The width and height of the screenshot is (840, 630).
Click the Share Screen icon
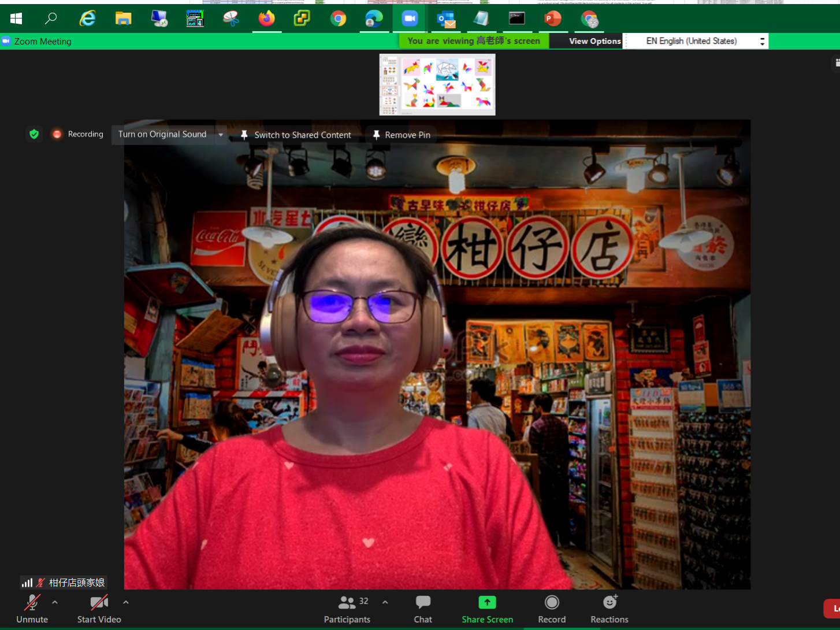coord(487,603)
